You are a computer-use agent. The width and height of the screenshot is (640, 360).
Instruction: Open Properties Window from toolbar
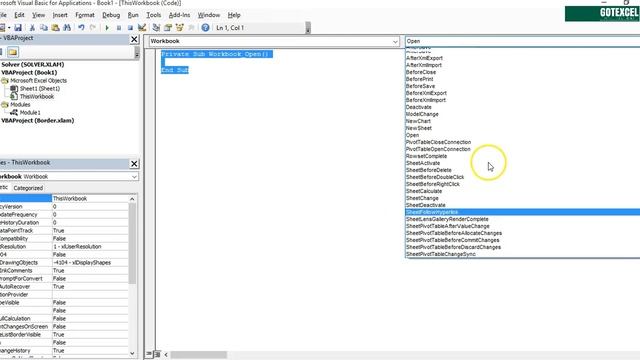pos(168,28)
